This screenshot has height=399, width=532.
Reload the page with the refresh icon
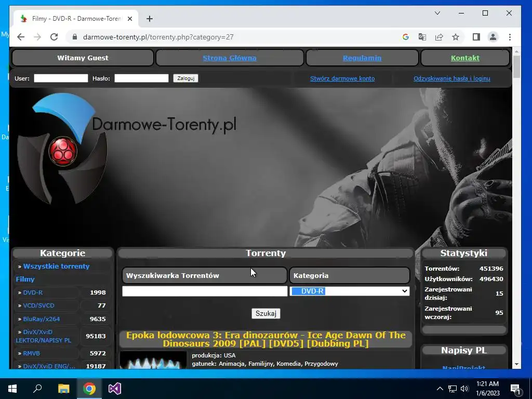[x=54, y=37]
